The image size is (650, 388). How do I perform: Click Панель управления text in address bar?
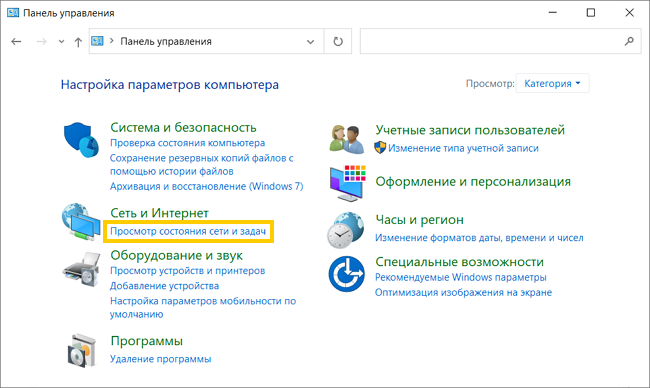point(166,41)
